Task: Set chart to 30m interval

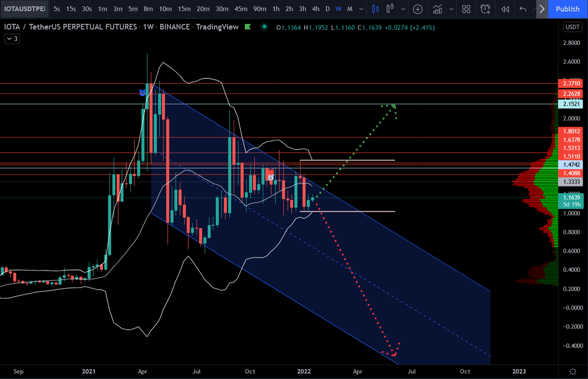Action: (222, 9)
